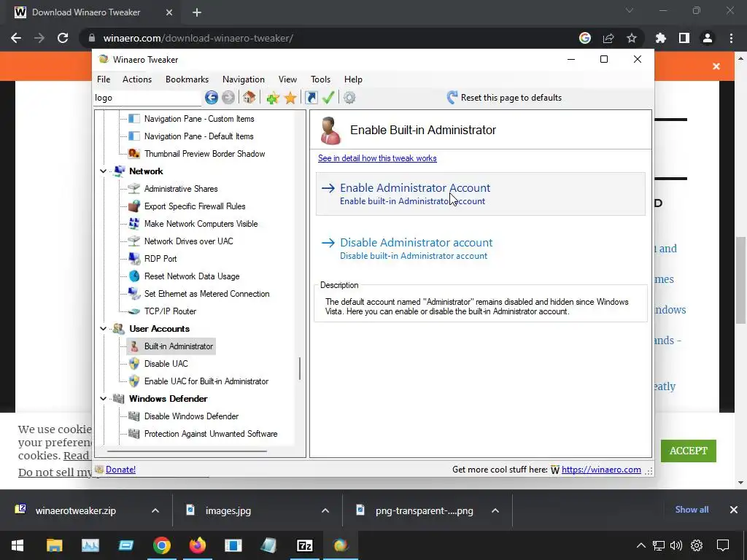Screen dimensions: 747x560
Task: Click the Disable Windows Defender wall icon
Action: tap(134, 416)
